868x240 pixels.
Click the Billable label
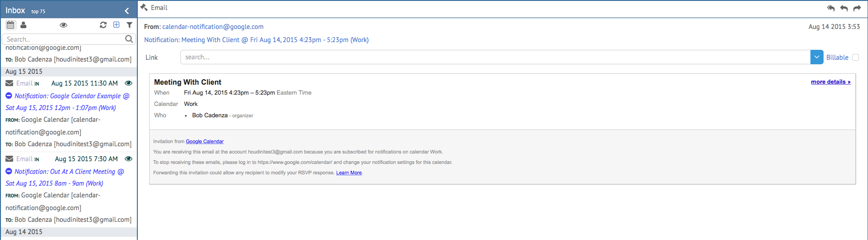point(837,58)
